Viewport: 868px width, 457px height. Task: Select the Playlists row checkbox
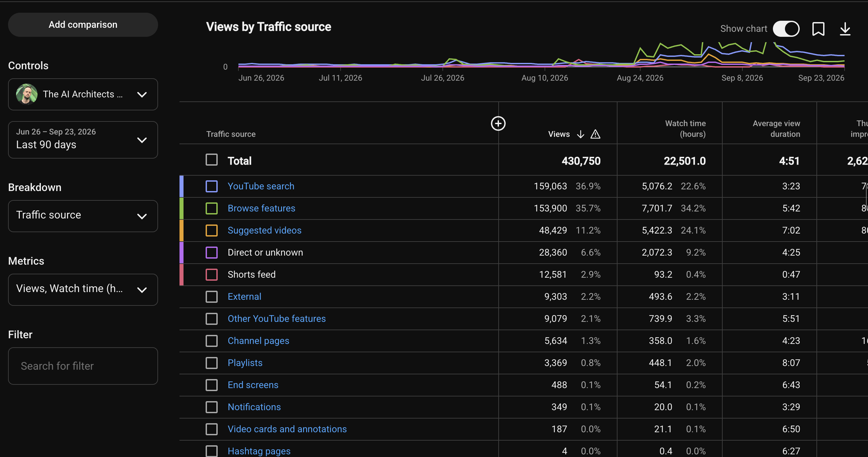[212, 363]
